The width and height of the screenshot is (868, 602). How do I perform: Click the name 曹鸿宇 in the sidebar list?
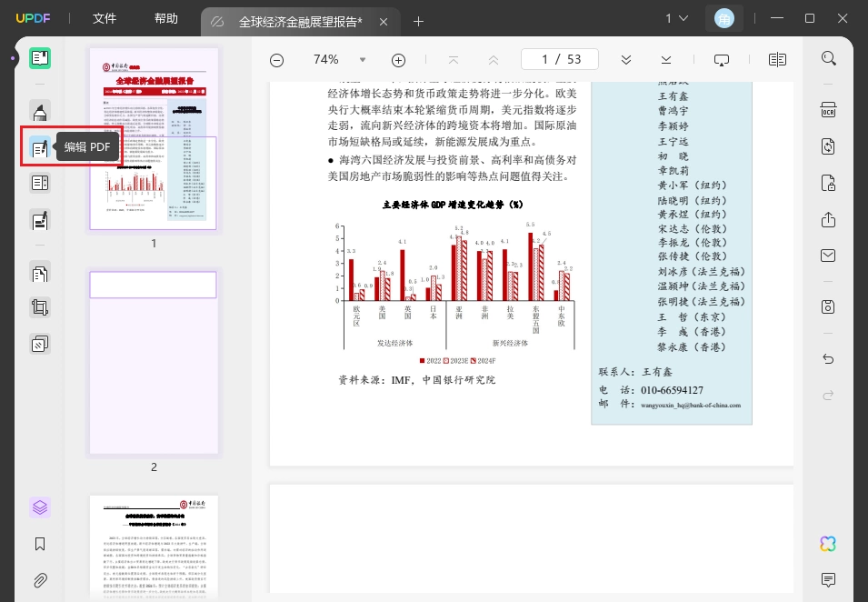(x=673, y=111)
